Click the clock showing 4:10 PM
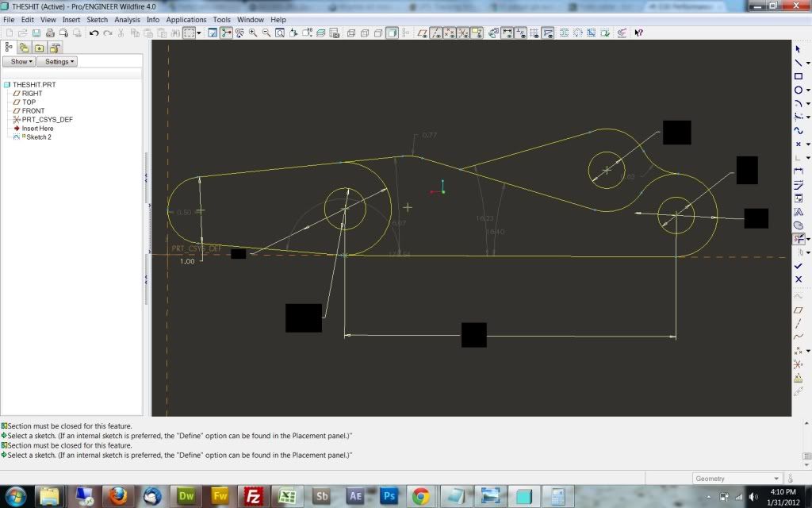The width and height of the screenshot is (812, 508). click(x=783, y=492)
